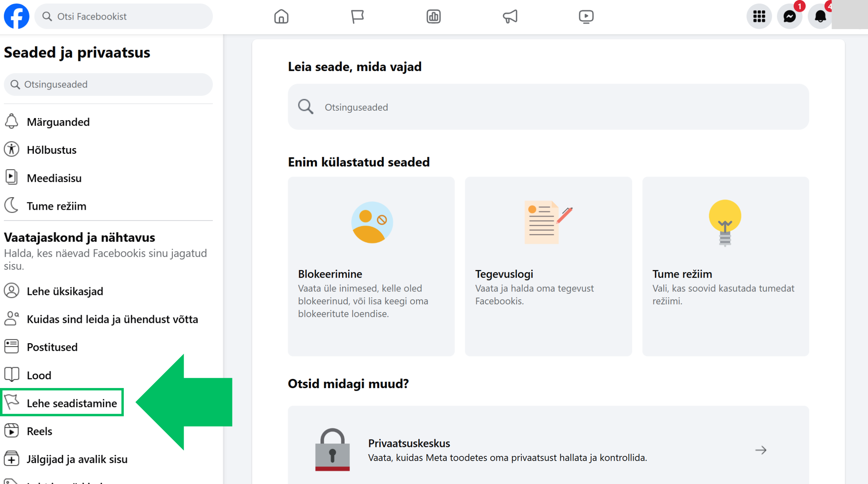The height and width of the screenshot is (484, 868).
Task: Open the Privaatsuskeskus link arrow
Action: (x=760, y=450)
